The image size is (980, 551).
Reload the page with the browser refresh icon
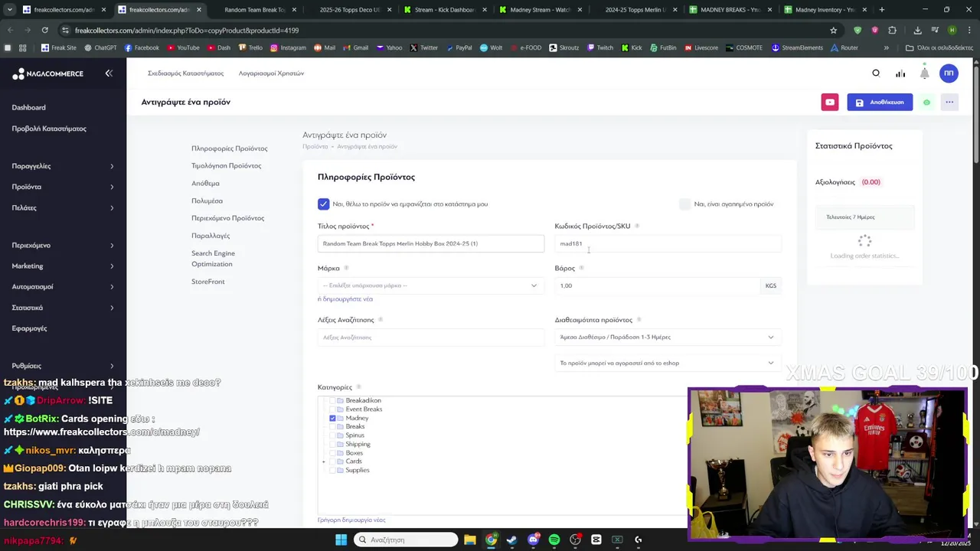44,30
